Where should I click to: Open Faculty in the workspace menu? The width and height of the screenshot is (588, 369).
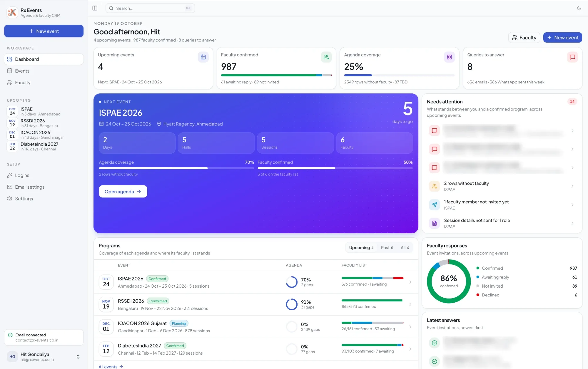44,83
